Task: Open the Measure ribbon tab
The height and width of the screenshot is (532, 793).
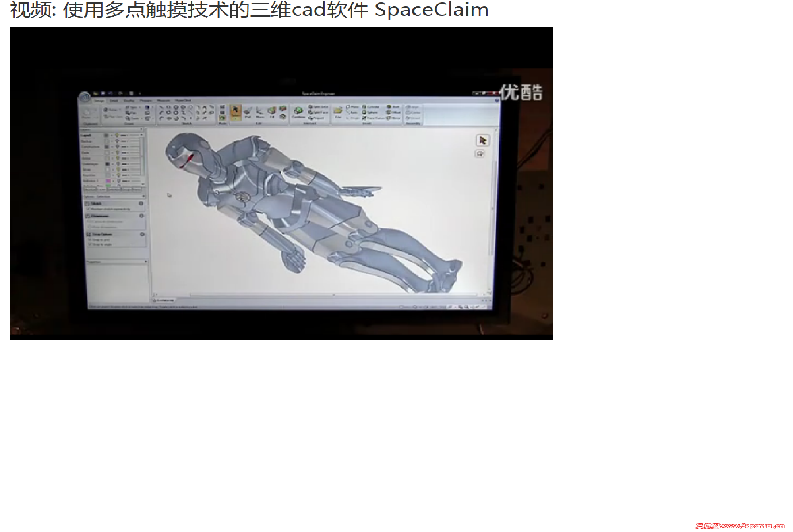Action: (x=163, y=101)
